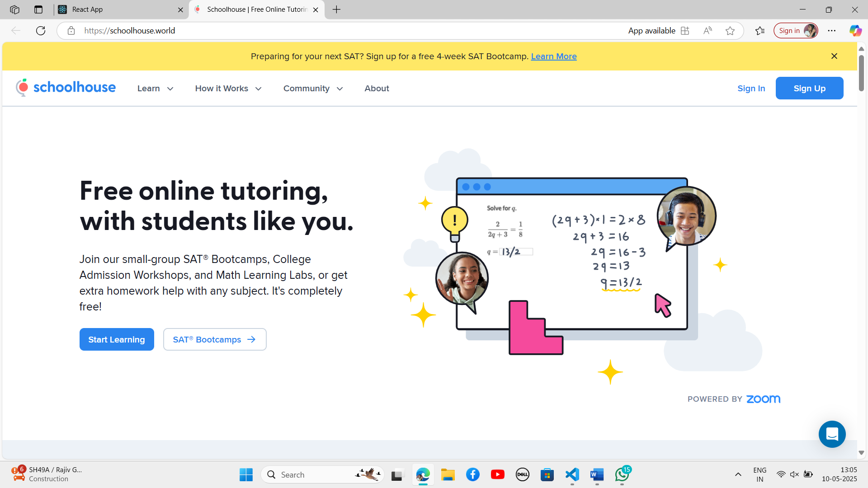Click the Start Learning button

pos(117,339)
